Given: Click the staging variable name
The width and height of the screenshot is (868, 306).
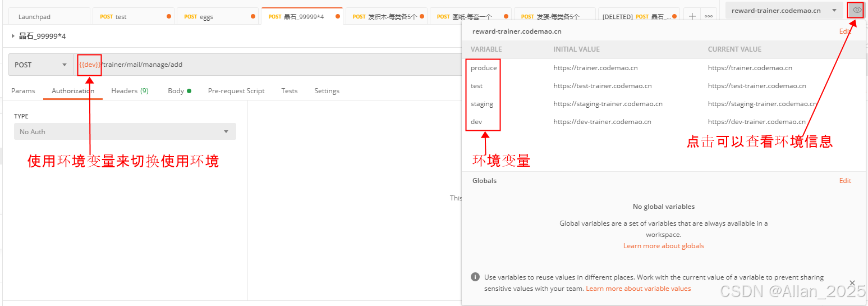Looking at the screenshot, I should coord(482,104).
